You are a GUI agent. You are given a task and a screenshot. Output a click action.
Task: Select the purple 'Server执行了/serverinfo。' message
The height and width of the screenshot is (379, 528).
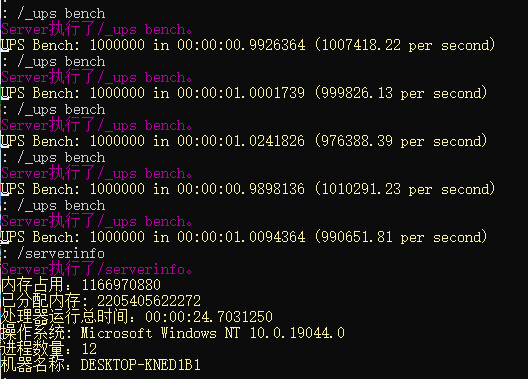pyautogui.click(x=97, y=269)
